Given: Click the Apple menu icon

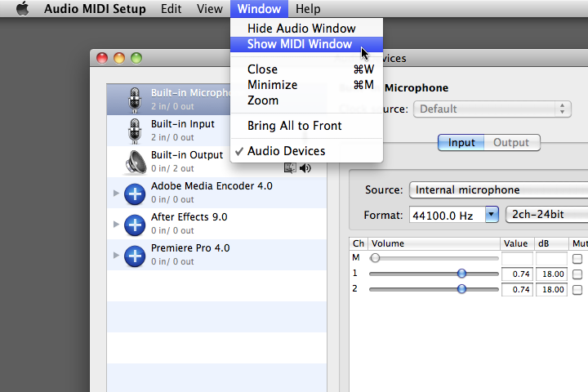Looking at the screenshot, I should point(22,9).
